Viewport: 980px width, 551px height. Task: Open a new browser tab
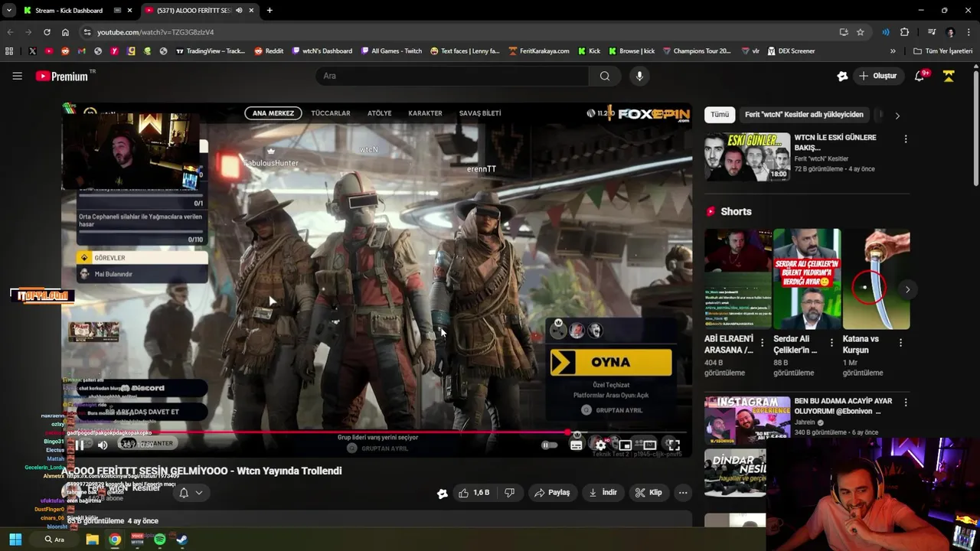point(269,11)
